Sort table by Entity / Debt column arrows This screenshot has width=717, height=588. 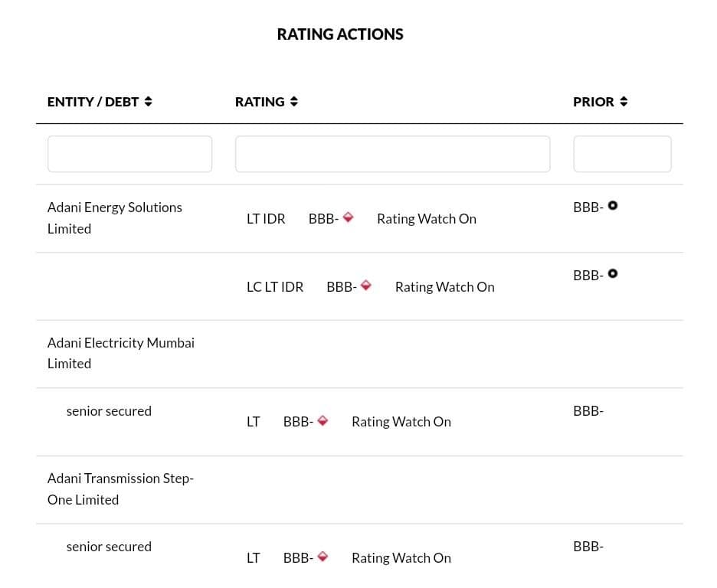(148, 101)
